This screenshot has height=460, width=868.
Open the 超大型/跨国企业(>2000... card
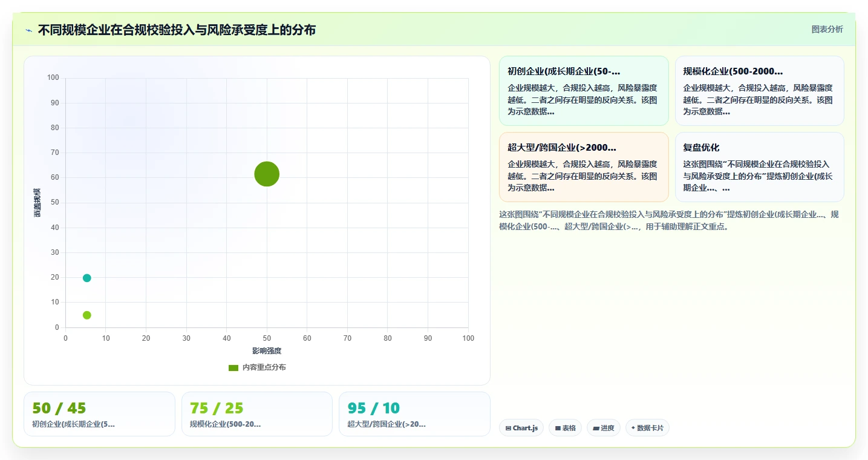pyautogui.click(x=584, y=167)
